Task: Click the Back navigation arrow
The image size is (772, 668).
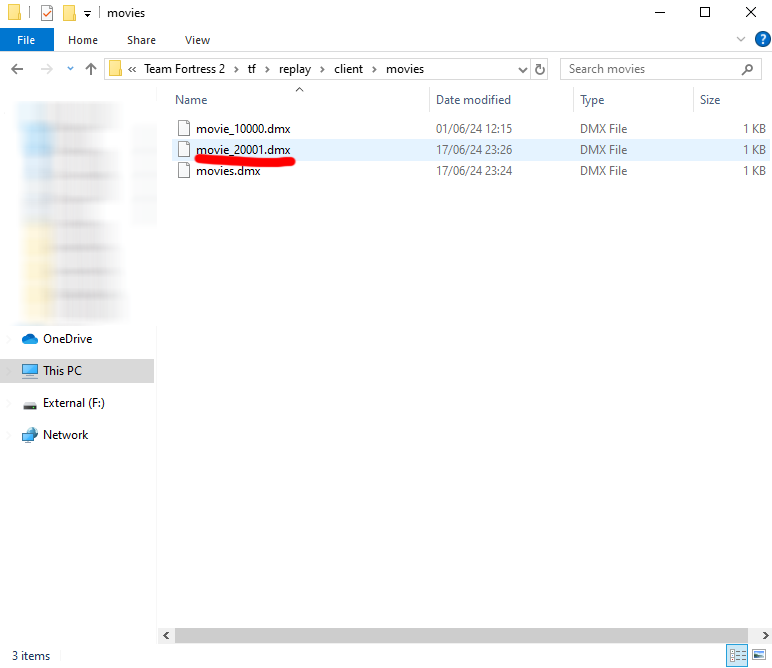Action: tap(17, 69)
